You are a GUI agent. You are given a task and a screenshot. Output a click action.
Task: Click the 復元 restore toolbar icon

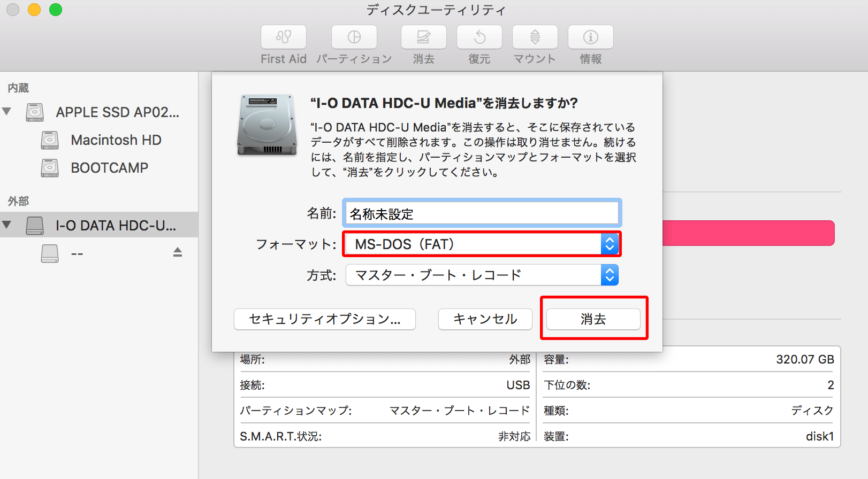pyautogui.click(x=479, y=37)
